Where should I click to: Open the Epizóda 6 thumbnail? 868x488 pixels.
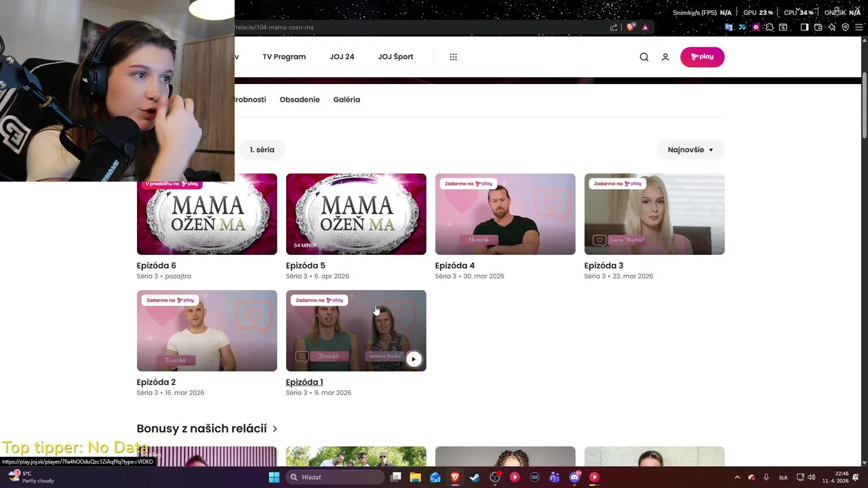click(207, 214)
